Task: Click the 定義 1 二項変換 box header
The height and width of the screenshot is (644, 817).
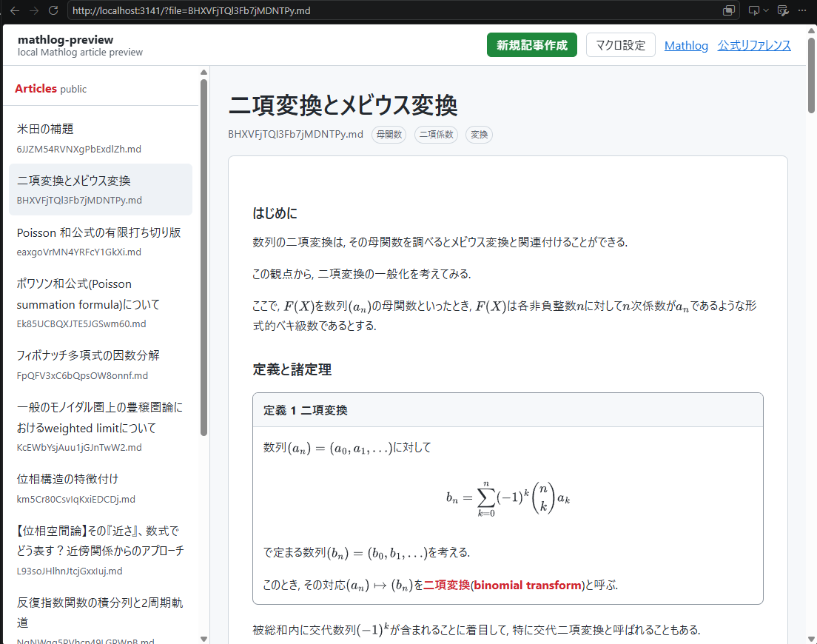Action: pos(508,410)
